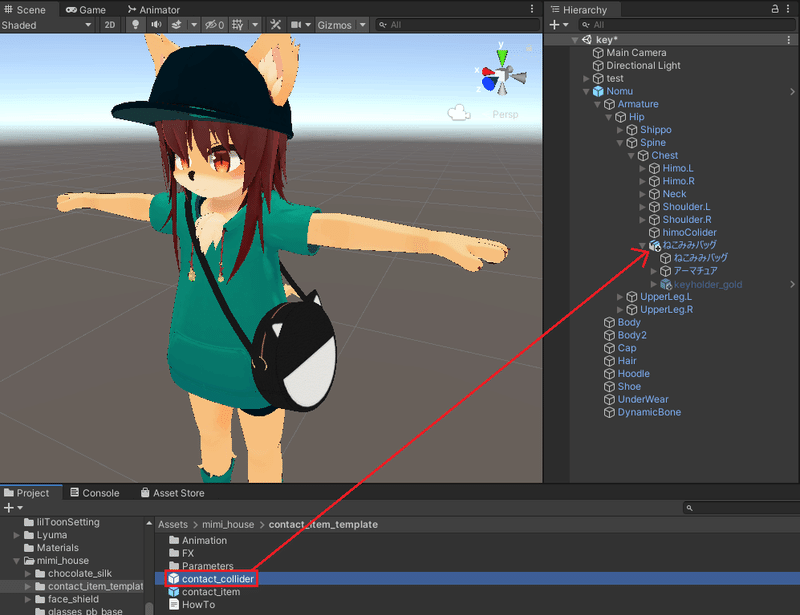The width and height of the screenshot is (800, 615).
Task: Open Project create plus button
Action: (13, 508)
